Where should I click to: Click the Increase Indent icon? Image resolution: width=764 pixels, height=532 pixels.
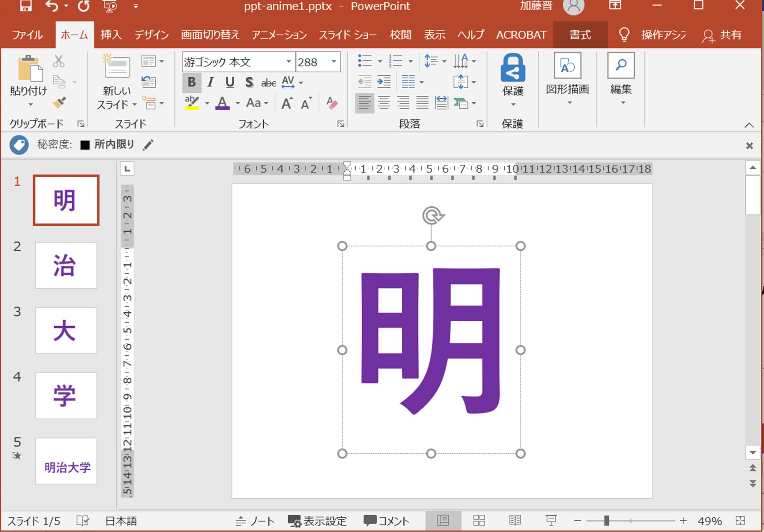pyautogui.click(x=384, y=82)
